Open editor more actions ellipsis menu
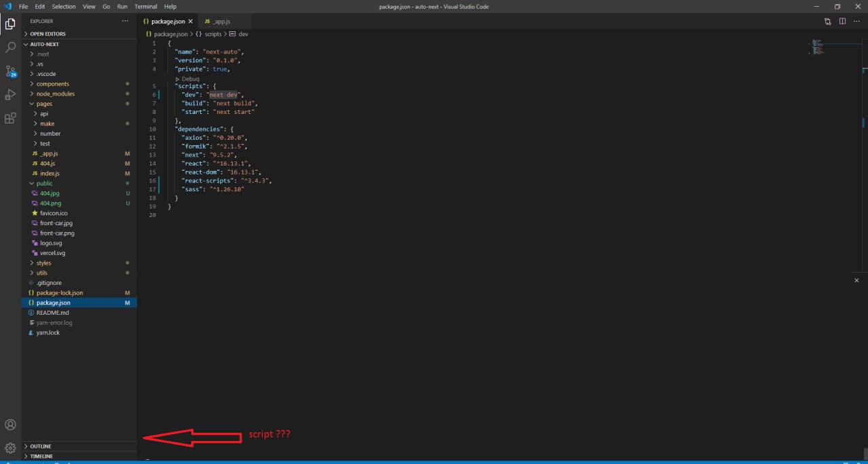 [857, 21]
